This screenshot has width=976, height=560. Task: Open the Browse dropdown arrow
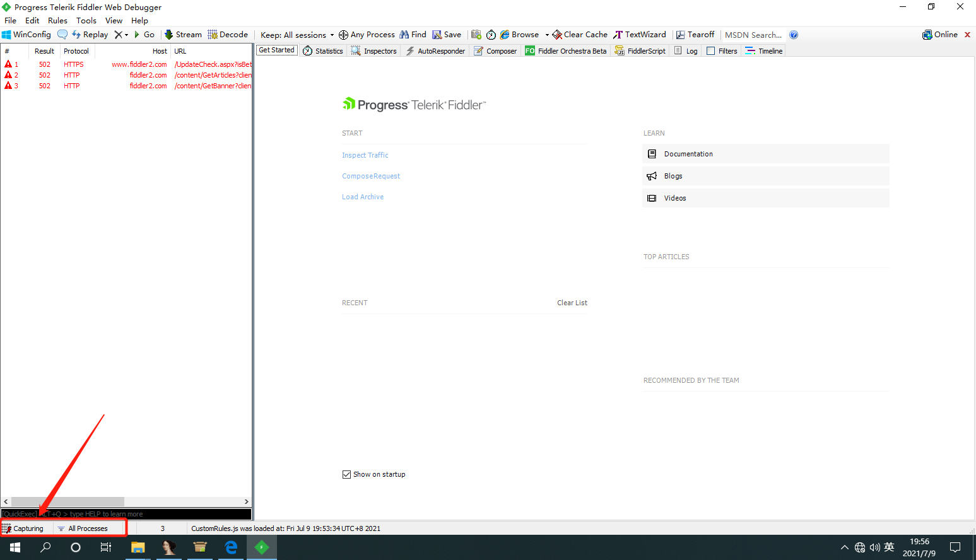point(547,35)
